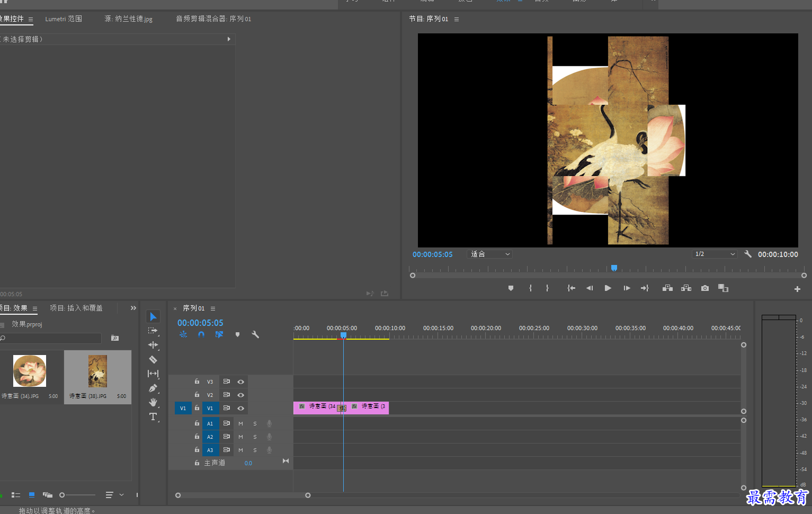The height and width of the screenshot is (514, 812).
Task: Click the project search field
Action: tap(51, 338)
